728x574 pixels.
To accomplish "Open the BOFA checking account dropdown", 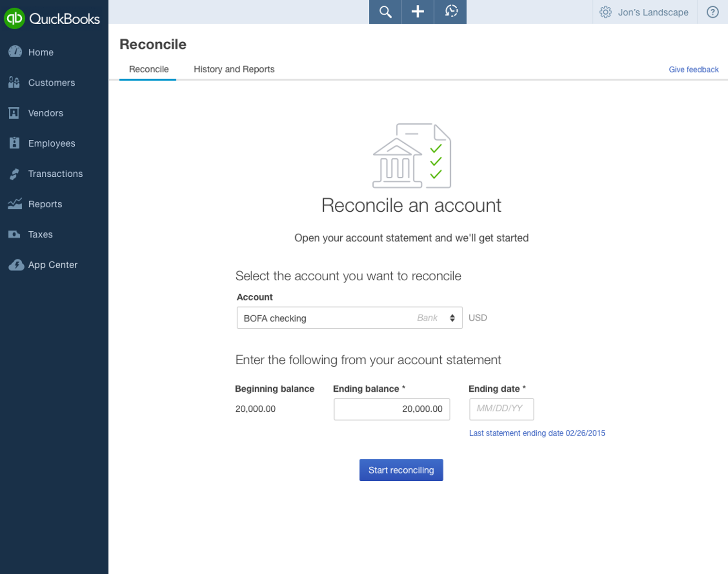I will pyautogui.click(x=349, y=318).
